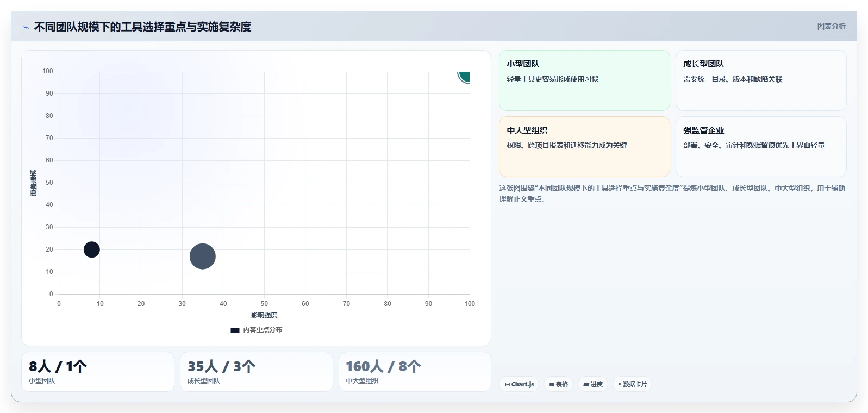Click the Chart.js tag

pos(519,384)
